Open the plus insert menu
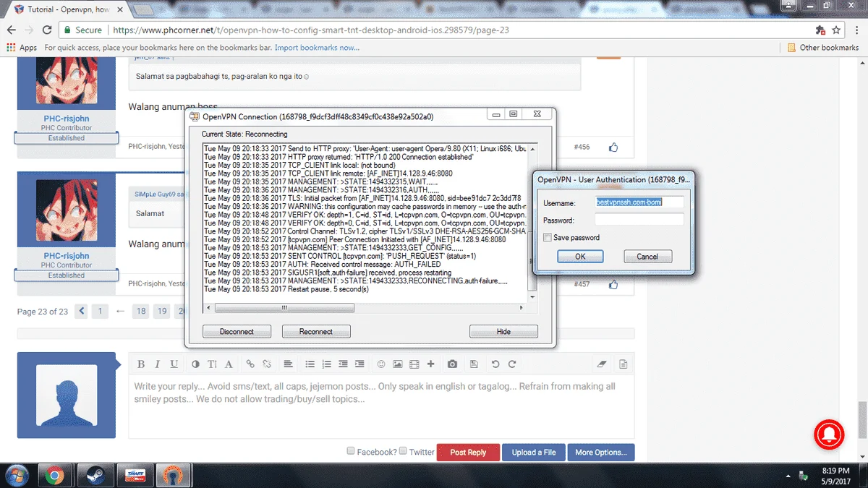Viewport: 868px width, 488px height. (430, 364)
